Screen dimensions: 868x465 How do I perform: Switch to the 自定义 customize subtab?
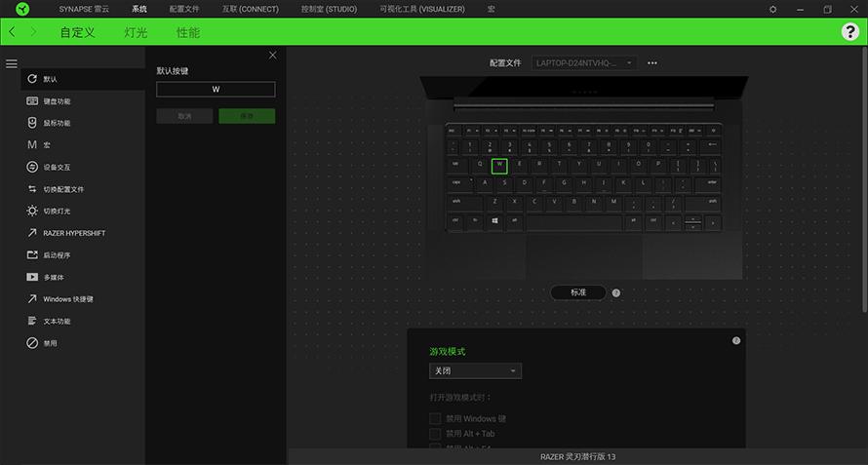point(77,32)
